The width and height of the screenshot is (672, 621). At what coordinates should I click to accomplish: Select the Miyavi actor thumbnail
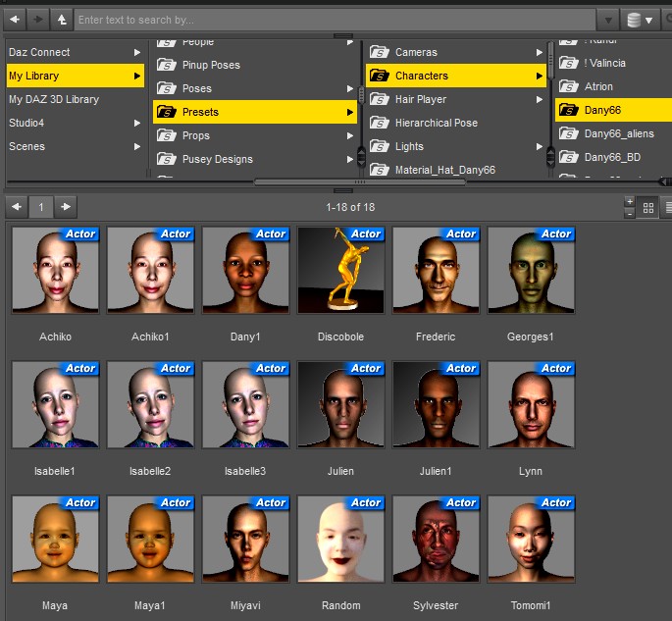(x=245, y=539)
